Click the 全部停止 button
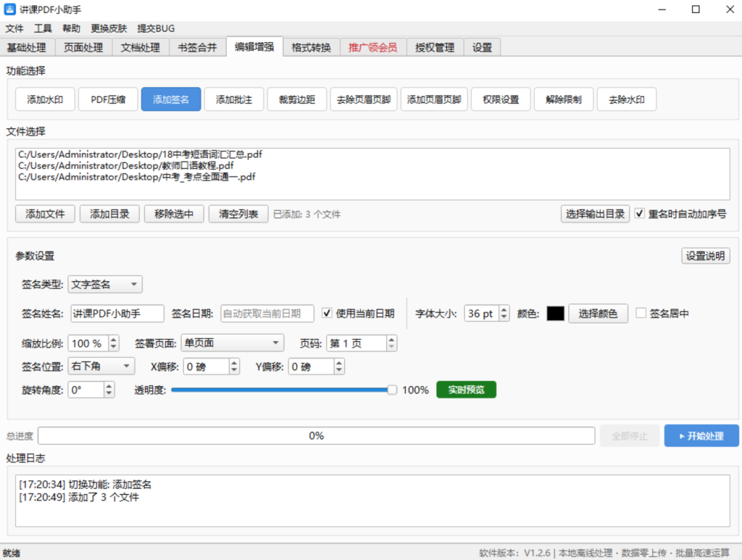 click(630, 435)
